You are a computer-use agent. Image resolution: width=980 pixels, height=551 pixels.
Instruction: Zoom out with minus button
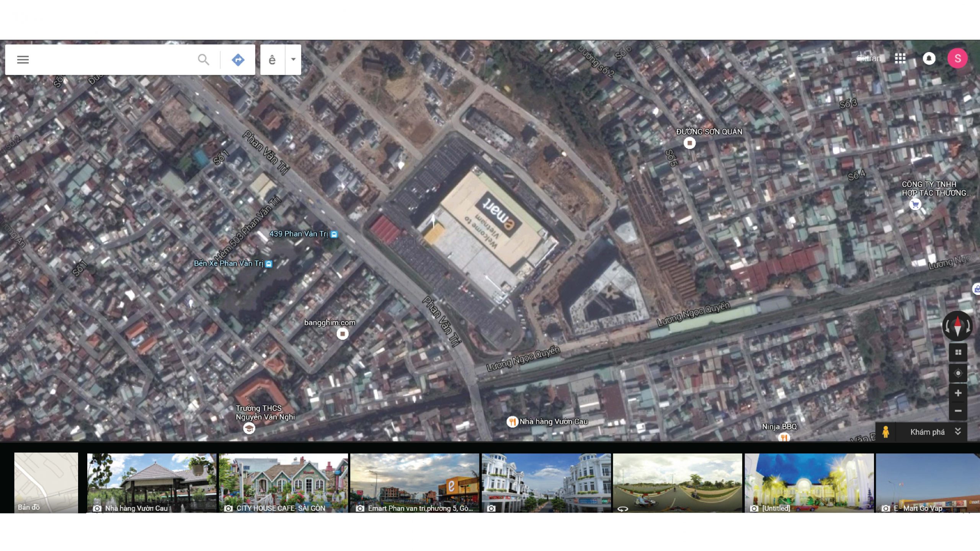tap(958, 411)
